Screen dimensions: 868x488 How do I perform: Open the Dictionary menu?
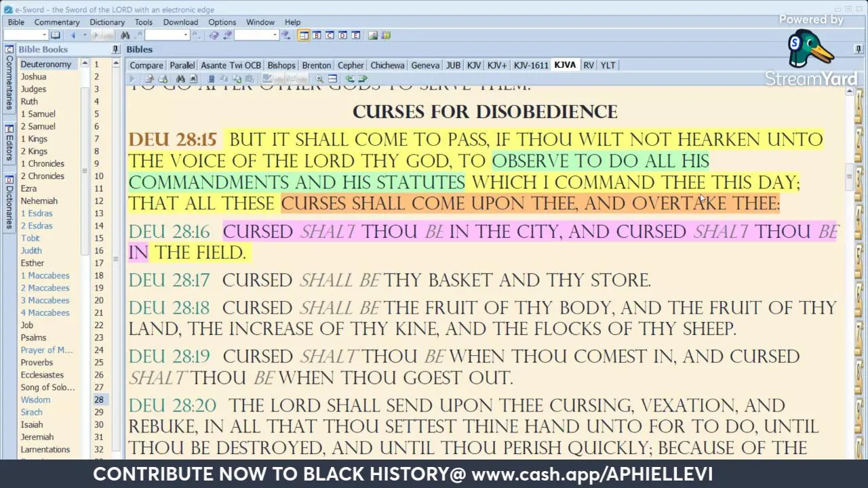[x=107, y=22]
